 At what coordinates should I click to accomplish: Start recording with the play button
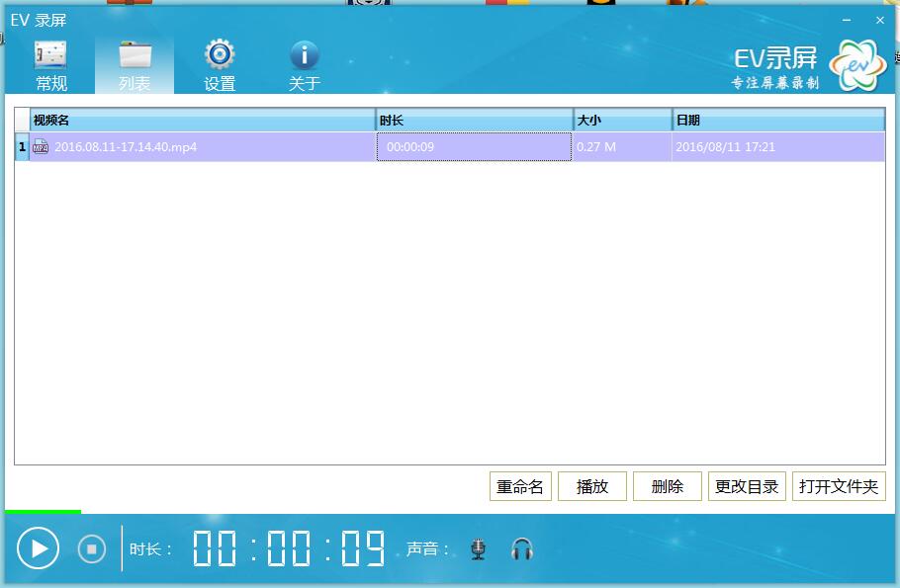(x=39, y=548)
